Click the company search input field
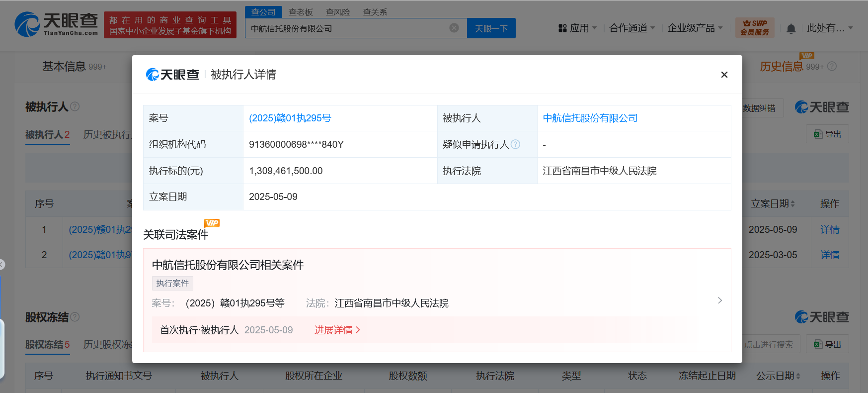 (348, 28)
